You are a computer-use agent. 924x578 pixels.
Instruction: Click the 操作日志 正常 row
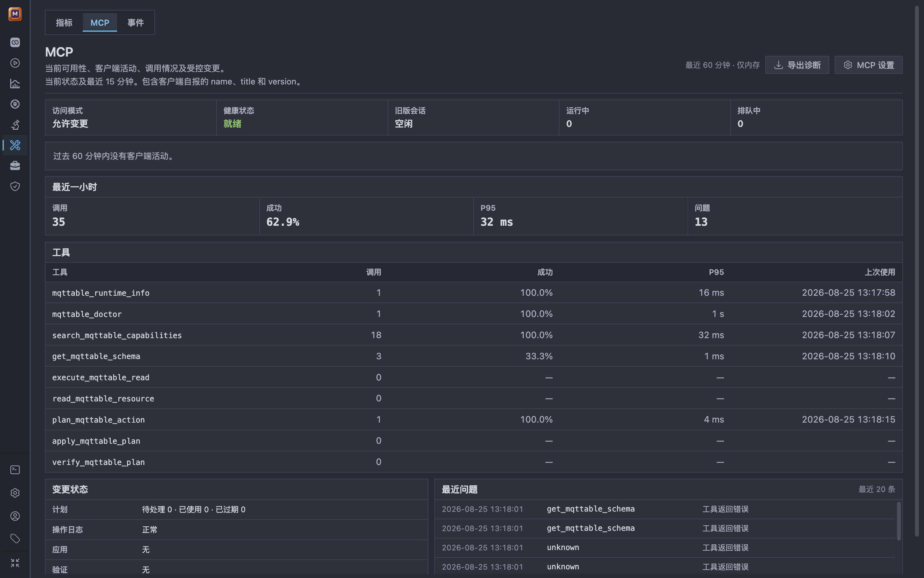tap(237, 530)
